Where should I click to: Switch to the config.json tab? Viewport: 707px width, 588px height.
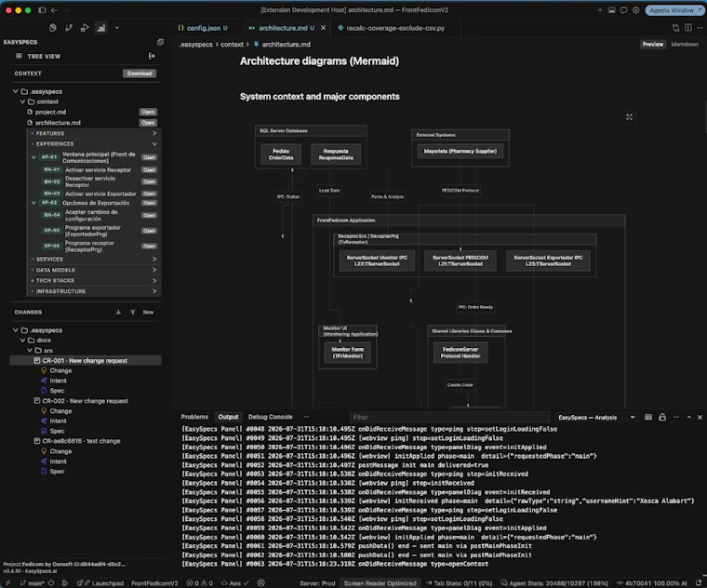(x=203, y=28)
